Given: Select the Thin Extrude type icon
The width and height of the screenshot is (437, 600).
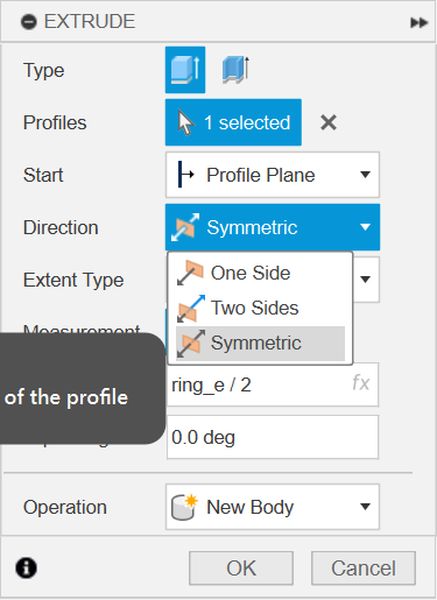Looking at the screenshot, I should (x=236, y=70).
